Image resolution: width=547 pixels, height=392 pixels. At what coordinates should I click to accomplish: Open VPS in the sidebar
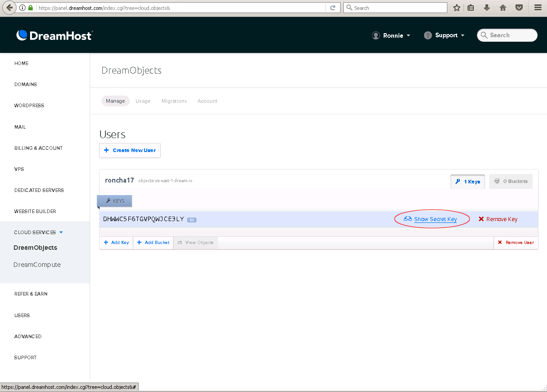click(x=19, y=169)
